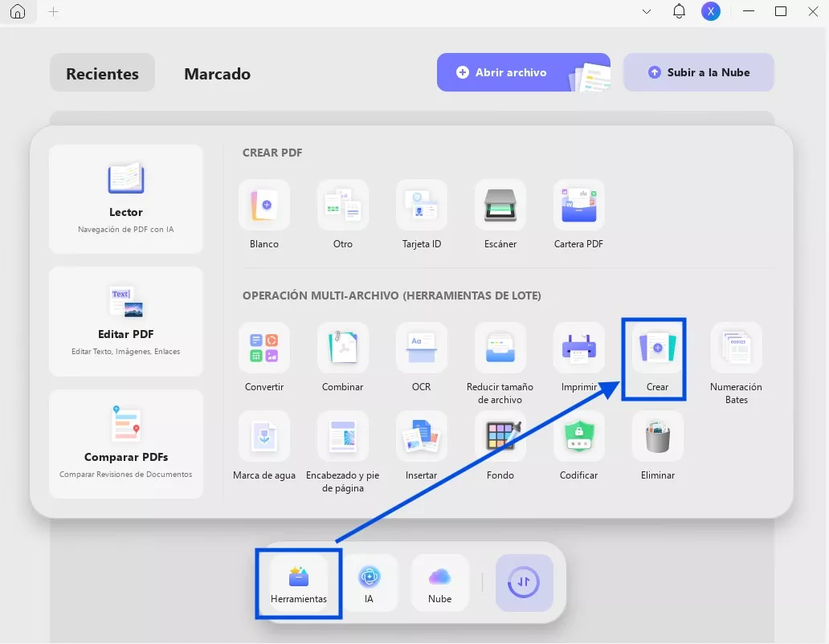Select the Marca de agua tool
This screenshot has width=829, height=644.
click(264, 436)
